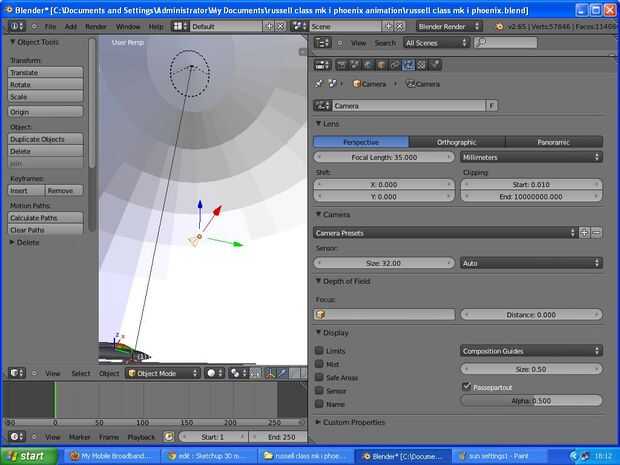Open Timeline editor type selector icon
Viewport: 620px width, 465px height.
[x=17, y=437]
